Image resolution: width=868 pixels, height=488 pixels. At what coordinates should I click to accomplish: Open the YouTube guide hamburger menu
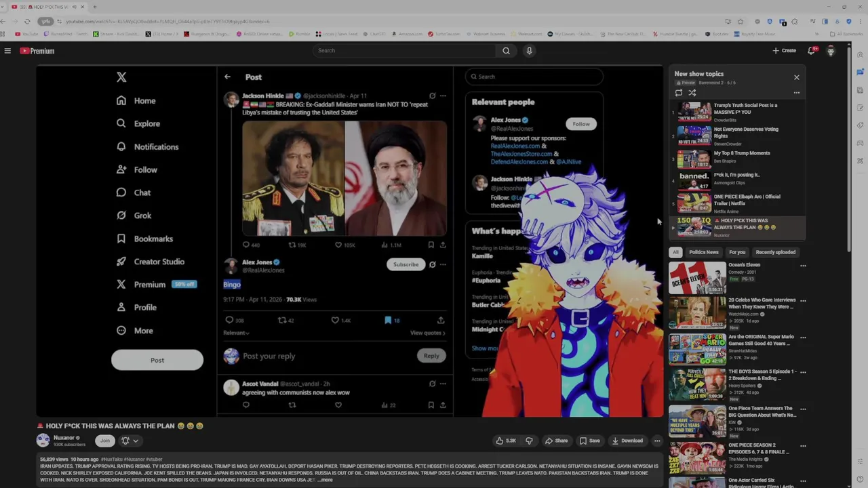coord(7,51)
